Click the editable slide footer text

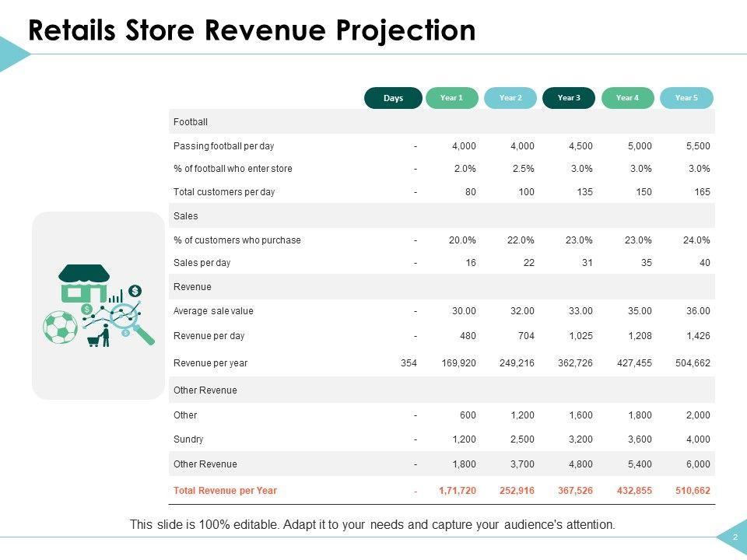373,525
